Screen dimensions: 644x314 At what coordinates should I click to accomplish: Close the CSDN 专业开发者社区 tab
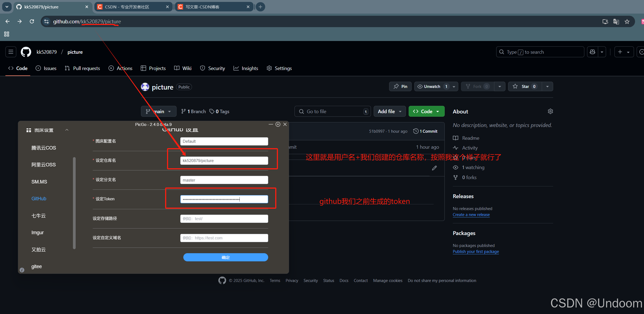167,7
